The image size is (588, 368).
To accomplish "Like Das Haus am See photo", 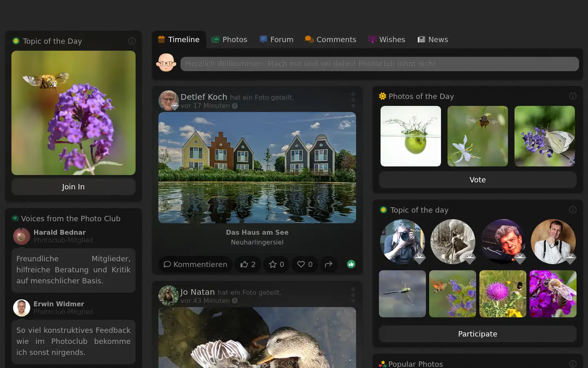I will coord(248,265).
